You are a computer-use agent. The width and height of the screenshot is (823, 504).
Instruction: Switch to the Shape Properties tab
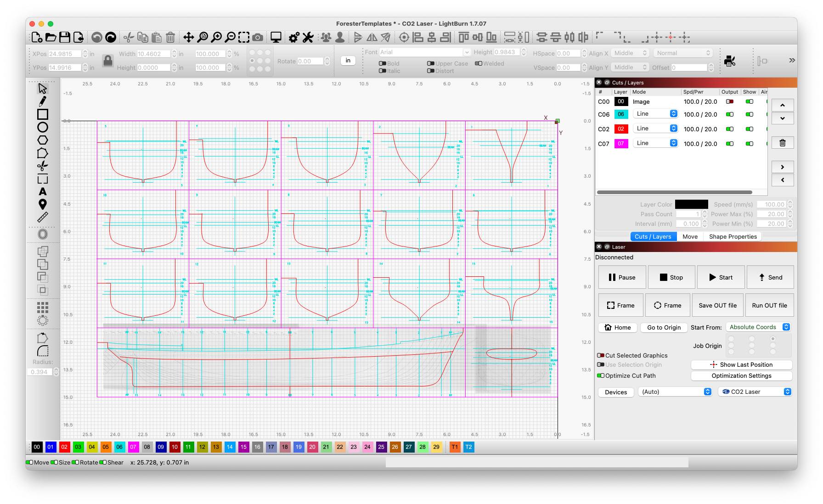click(733, 236)
